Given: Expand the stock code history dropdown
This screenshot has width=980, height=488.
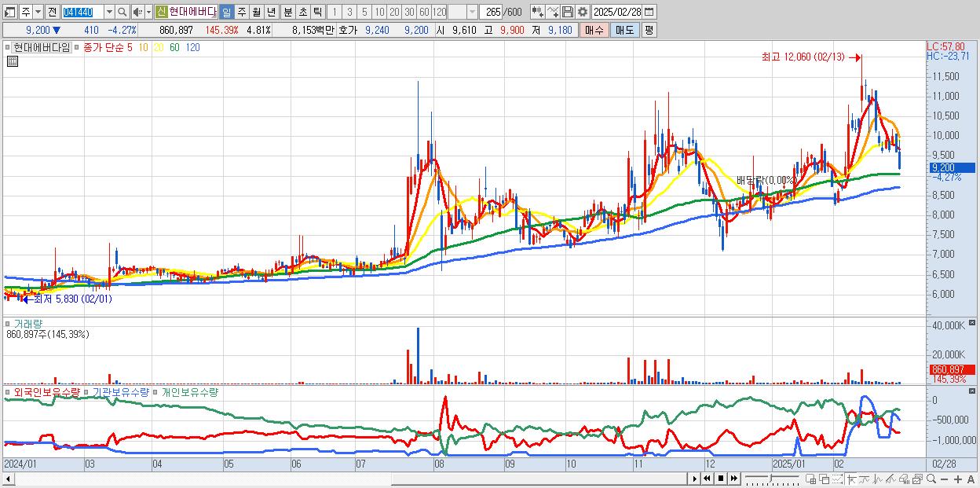Looking at the screenshot, I should 109,12.
